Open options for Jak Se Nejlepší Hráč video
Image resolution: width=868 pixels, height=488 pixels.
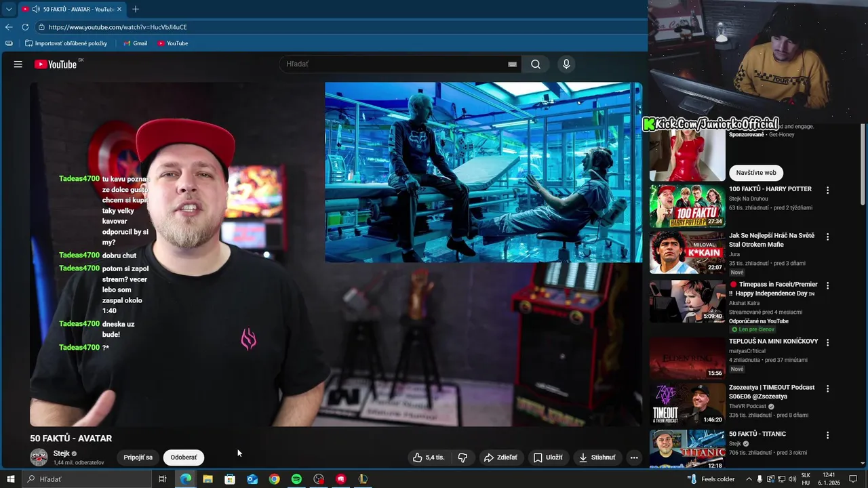tap(827, 237)
